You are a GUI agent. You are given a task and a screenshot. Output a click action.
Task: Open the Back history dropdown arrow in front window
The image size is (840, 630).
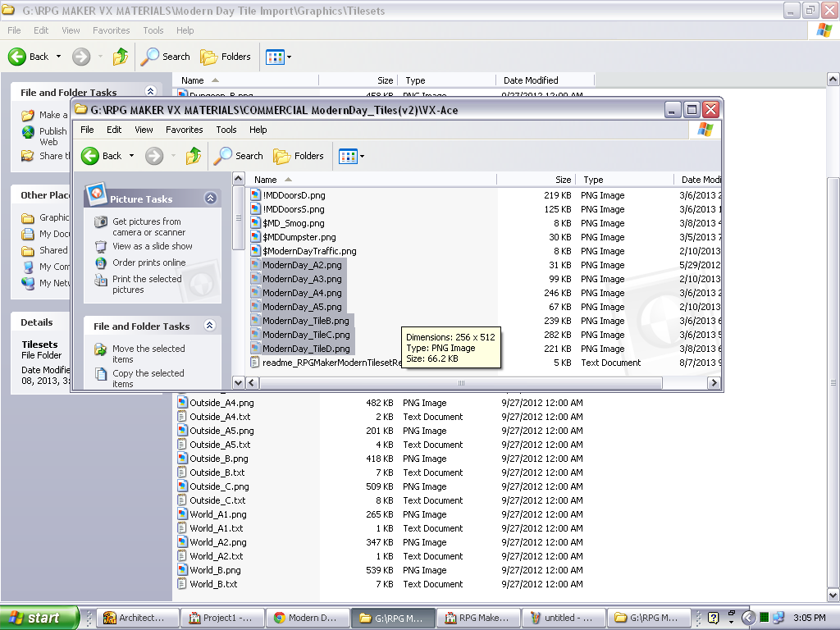131,156
